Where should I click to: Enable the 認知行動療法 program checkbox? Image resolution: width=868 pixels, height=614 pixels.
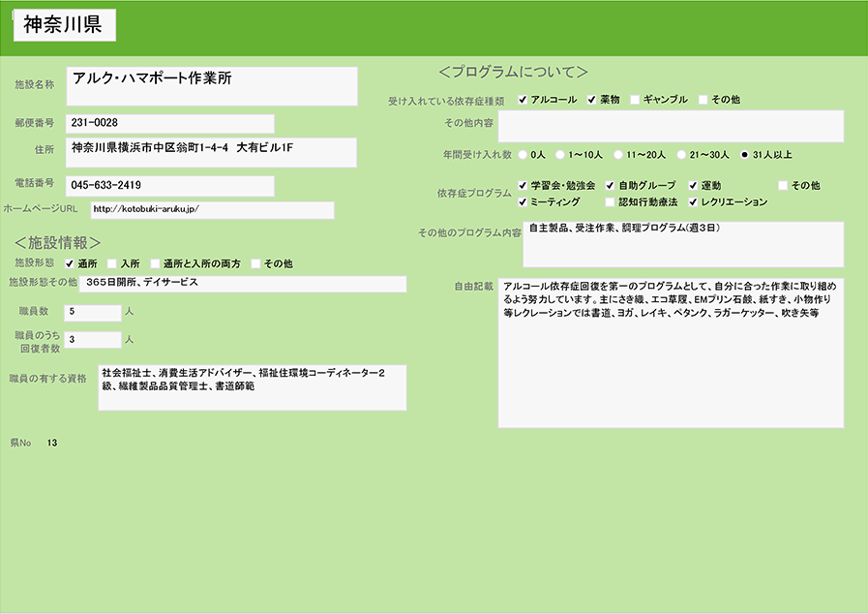click(610, 202)
